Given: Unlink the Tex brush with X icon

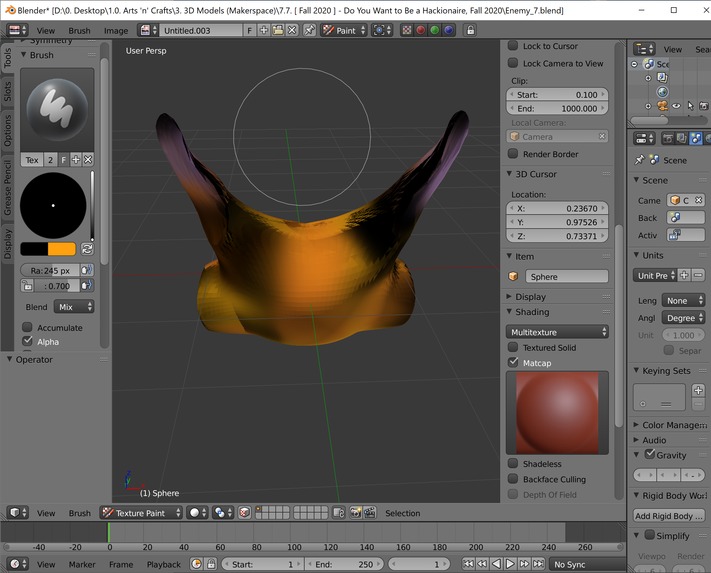Looking at the screenshot, I should [x=88, y=160].
